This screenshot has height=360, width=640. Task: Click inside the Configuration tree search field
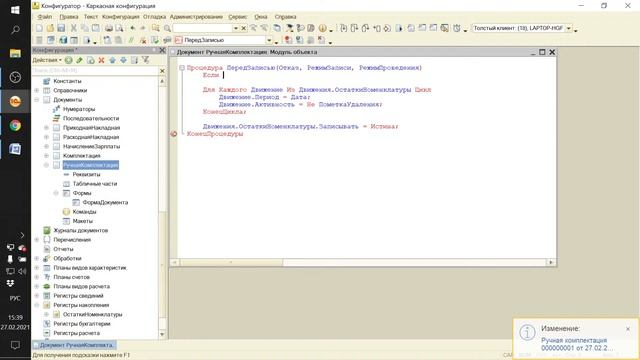[x=95, y=71]
